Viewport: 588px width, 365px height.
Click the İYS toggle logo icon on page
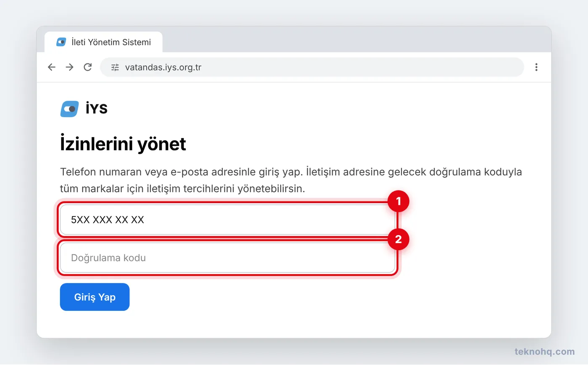[69, 109]
